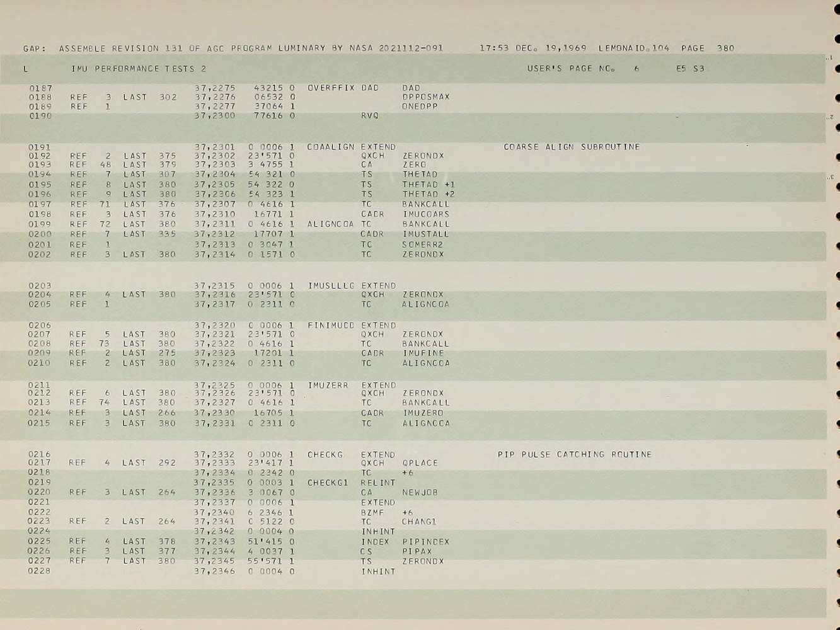The height and width of the screenshot is (630, 840).
Task: Click line number '0211'
Action: 39,385
